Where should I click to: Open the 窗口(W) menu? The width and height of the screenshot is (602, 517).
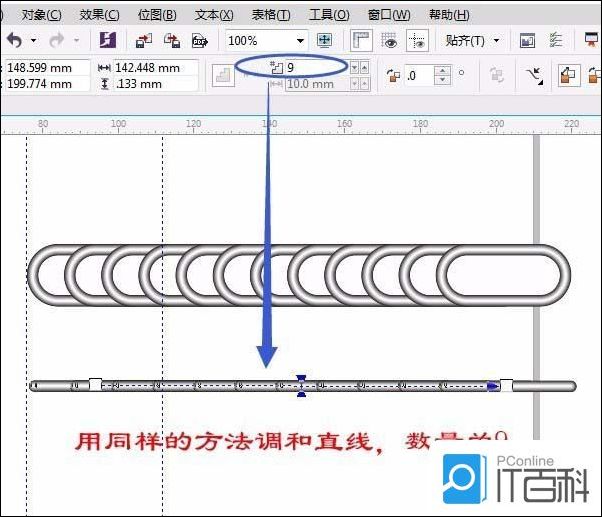[389, 15]
